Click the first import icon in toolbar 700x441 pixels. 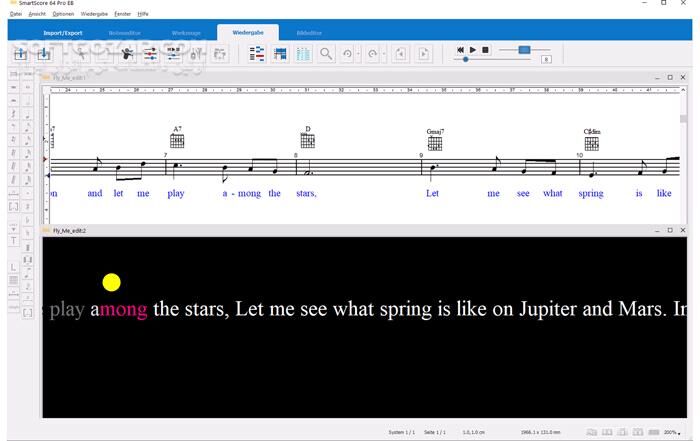pyautogui.click(x=20, y=54)
